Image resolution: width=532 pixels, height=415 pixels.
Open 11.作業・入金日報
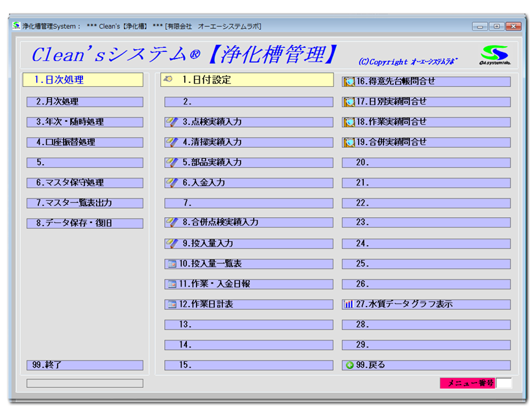click(x=248, y=284)
